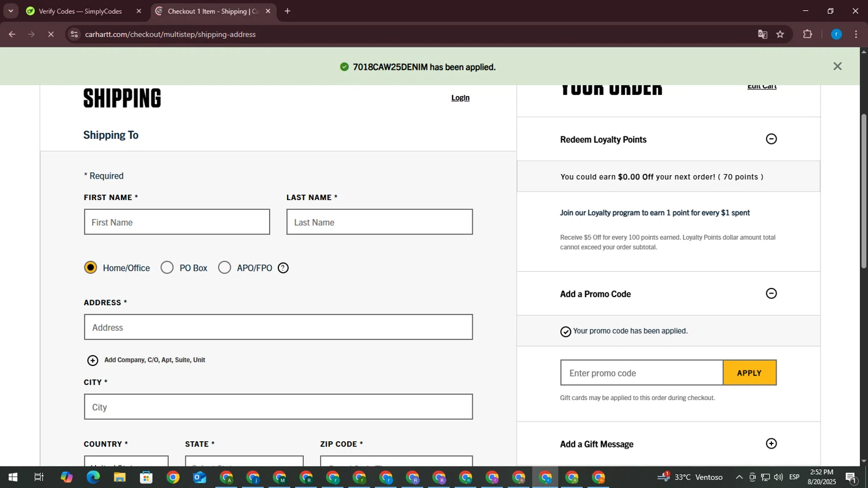Click the Login link
The height and width of the screenshot is (488, 868).
click(461, 98)
